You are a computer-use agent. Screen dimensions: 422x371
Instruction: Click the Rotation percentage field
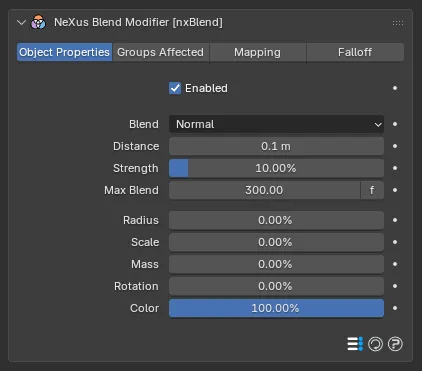(276, 286)
